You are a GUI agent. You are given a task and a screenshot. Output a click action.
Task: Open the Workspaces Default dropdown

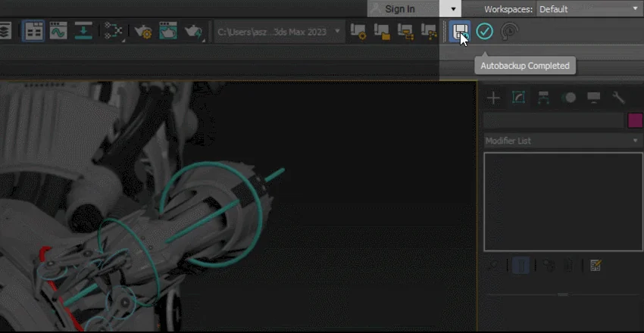(588, 9)
